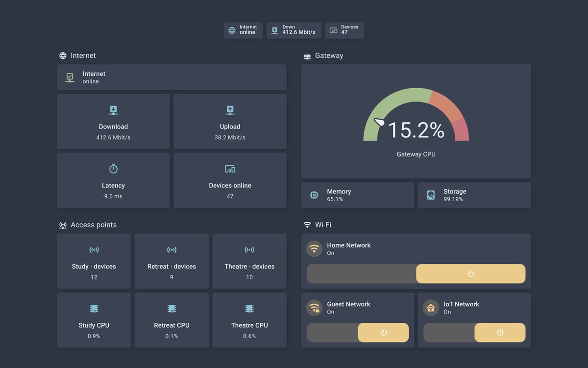Screen dimensions: 588x368
Task: Click the Theatre CPU chip icon
Action: [249, 309]
